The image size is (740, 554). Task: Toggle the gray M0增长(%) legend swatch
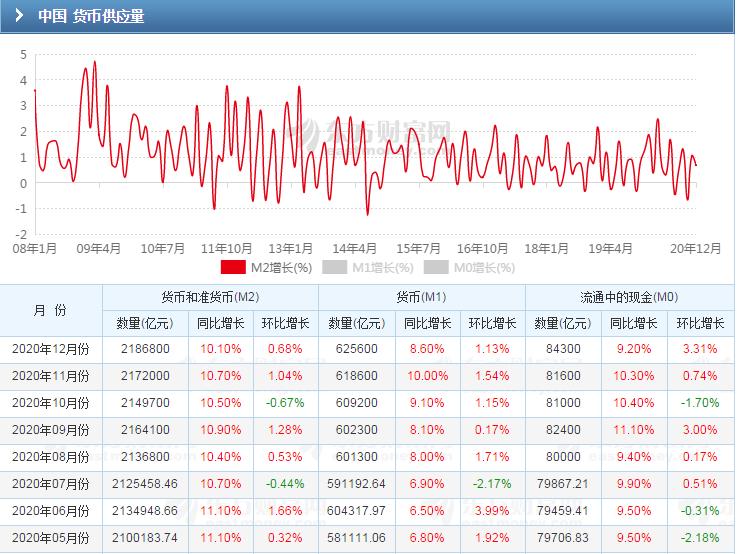click(x=436, y=268)
